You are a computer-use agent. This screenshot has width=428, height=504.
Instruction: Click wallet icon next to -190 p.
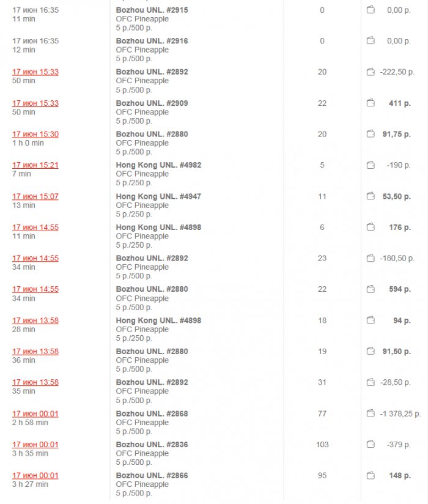(x=371, y=165)
